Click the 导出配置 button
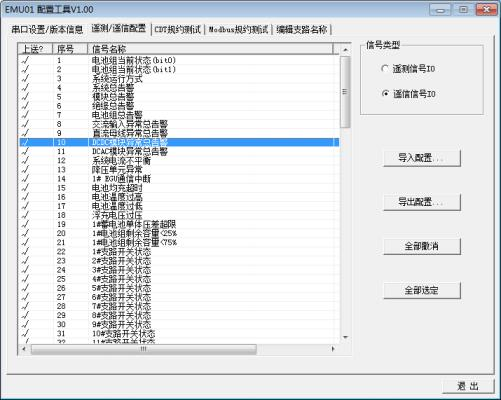Screen dimensions: 501x400 click(422, 202)
